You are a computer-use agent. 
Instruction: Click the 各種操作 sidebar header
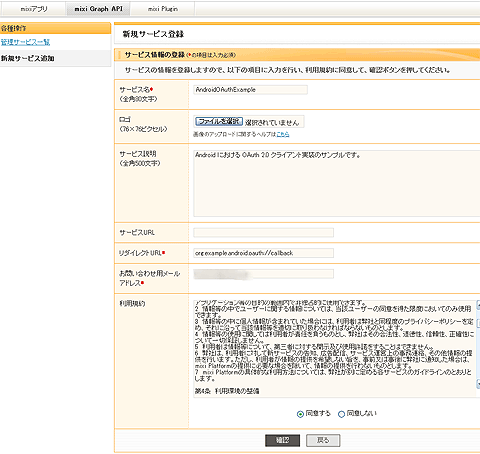[x=55, y=28]
